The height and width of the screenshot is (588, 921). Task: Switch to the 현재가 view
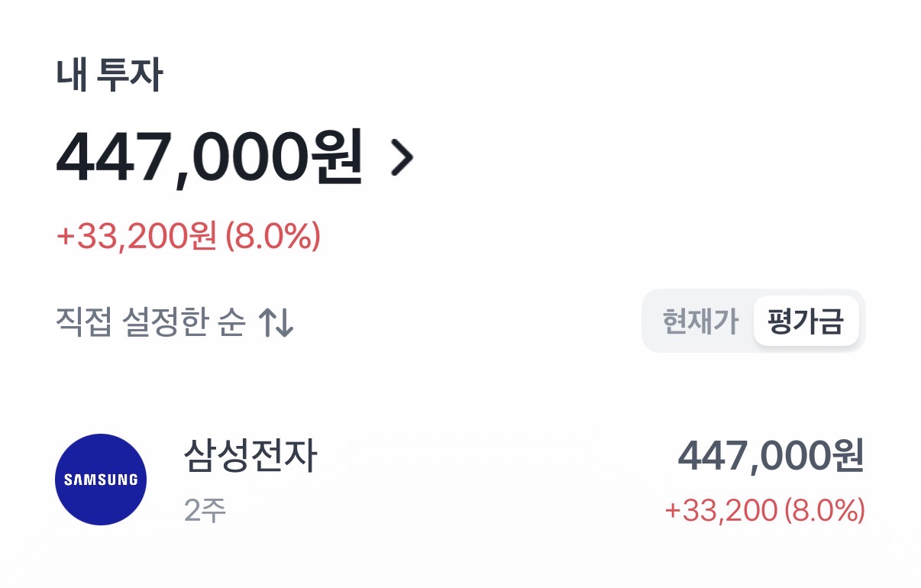pyautogui.click(x=700, y=321)
